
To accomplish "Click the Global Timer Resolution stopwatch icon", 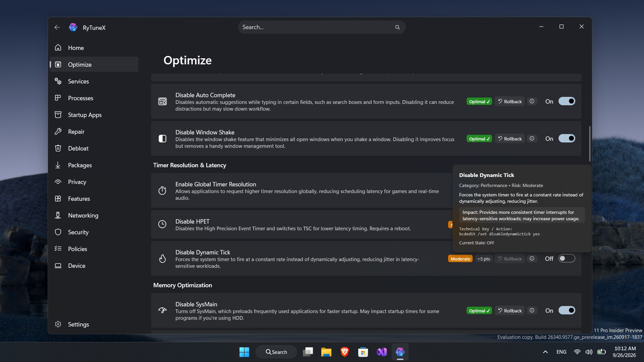I will coord(162,190).
